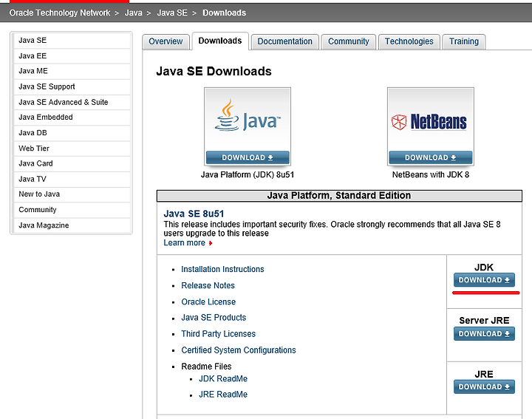Select Java SE Advanced & Suite
The height and width of the screenshot is (419, 532).
[72, 102]
